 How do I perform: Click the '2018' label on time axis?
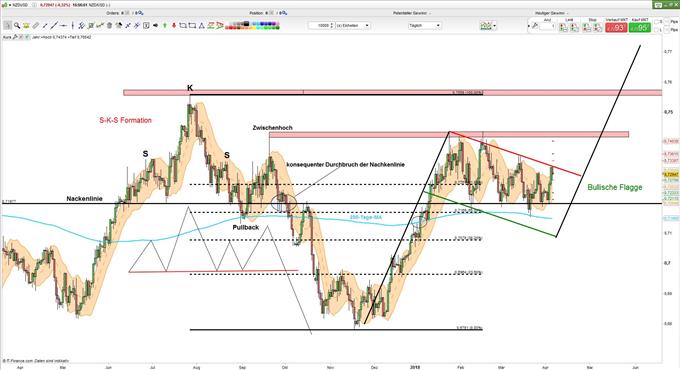415,367
